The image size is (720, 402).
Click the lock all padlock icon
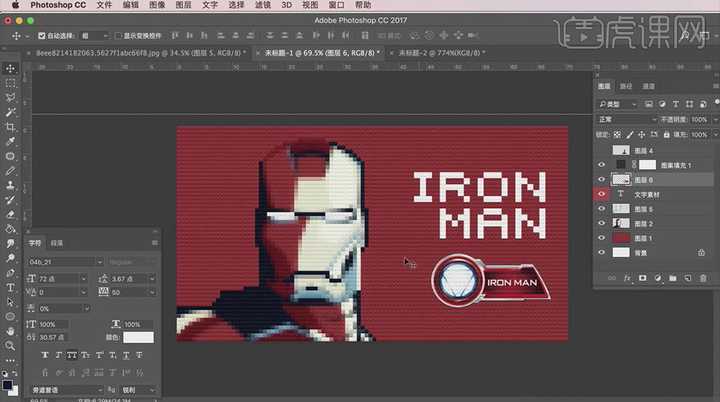click(666, 135)
